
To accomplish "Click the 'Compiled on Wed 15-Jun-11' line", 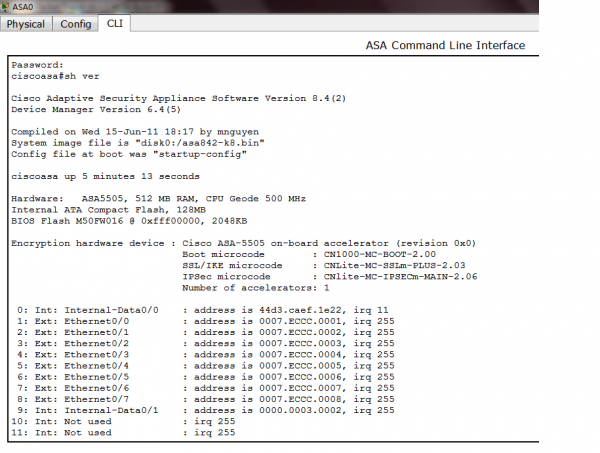I will click(x=135, y=132).
